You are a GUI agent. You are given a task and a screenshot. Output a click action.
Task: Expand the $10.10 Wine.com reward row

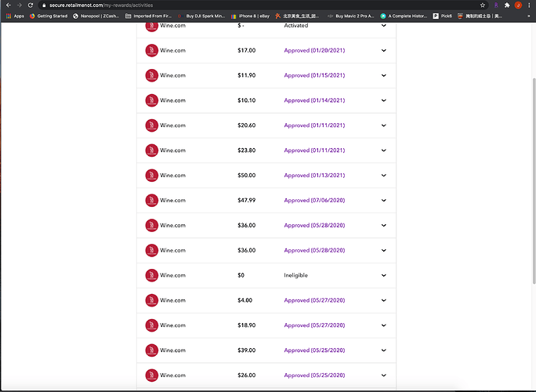[x=383, y=100]
